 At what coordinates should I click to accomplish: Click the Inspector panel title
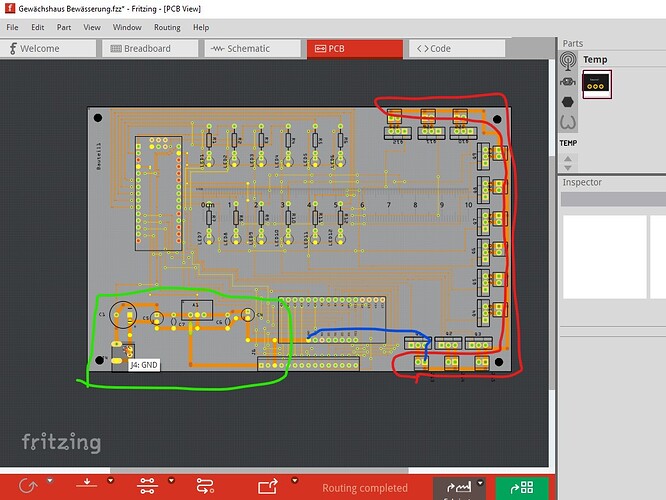coord(582,182)
